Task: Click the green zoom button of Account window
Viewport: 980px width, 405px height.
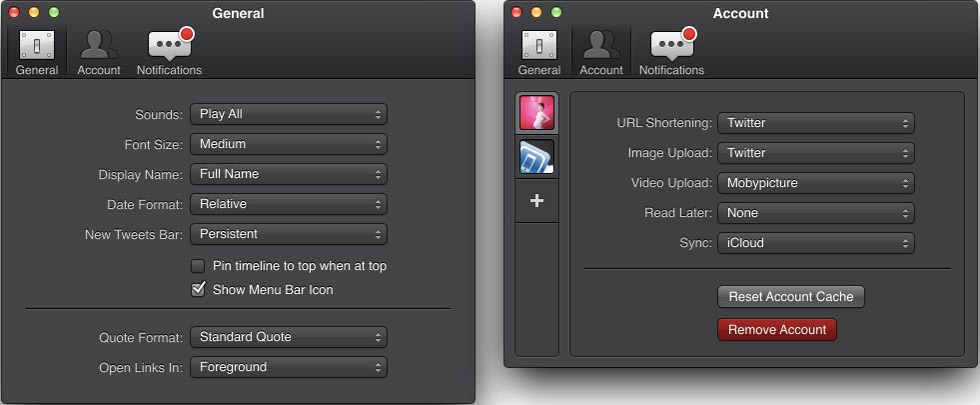Action: [556, 12]
